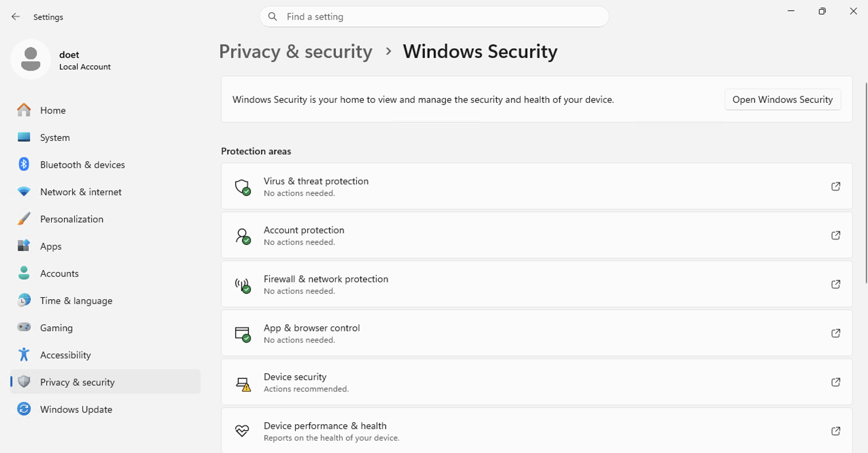Viewport: 868px width, 453px height.
Task: Click the App & browser control window icon
Action: (242, 334)
